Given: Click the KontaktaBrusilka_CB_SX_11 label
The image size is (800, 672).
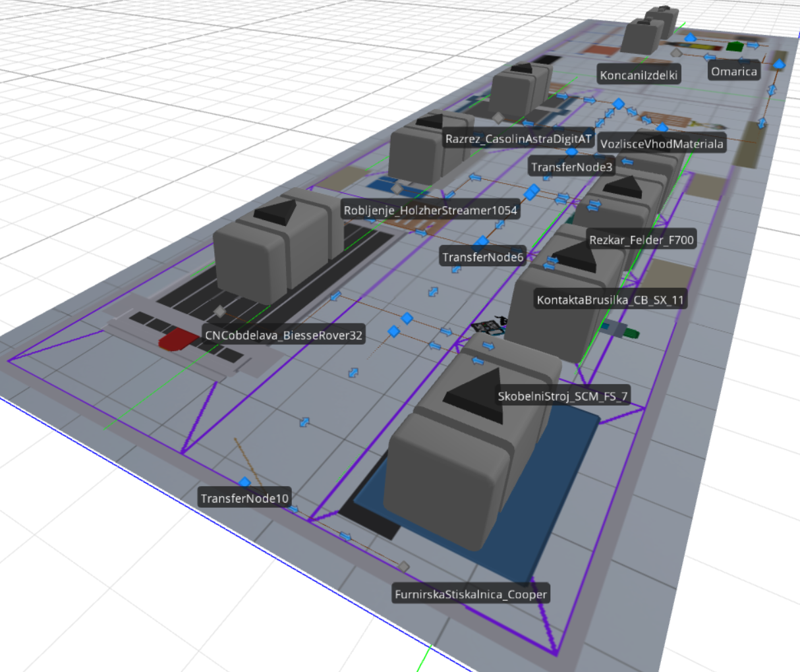Looking at the screenshot, I should coord(610,300).
